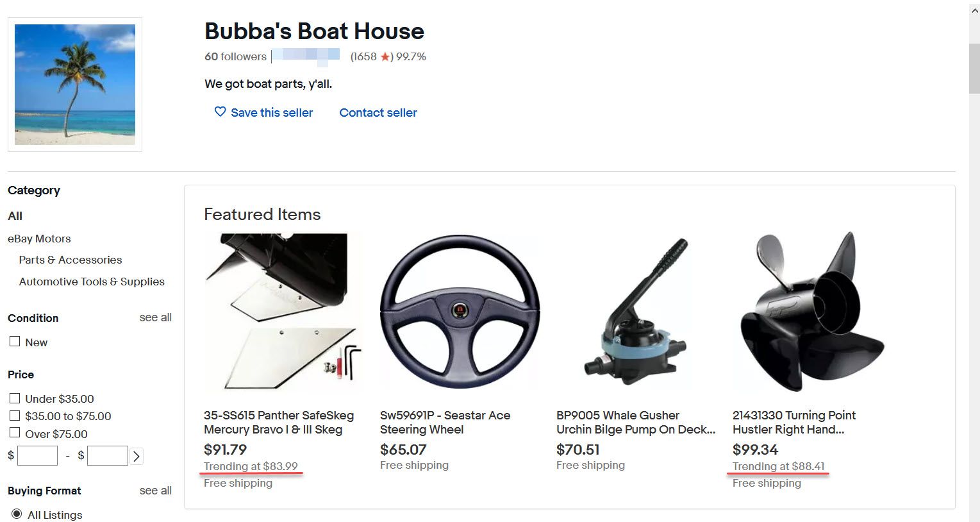980x522 pixels.
Task: Open the Turning Point propeller image
Action: [x=811, y=312]
